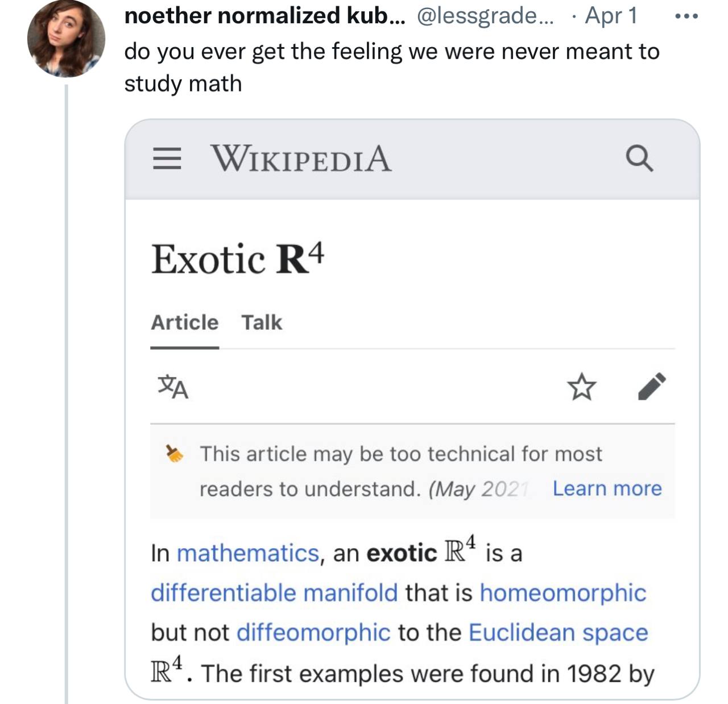Image resolution: width=728 pixels, height=704 pixels.
Task: Click the pencil edit icon
Action: pos(652,387)
